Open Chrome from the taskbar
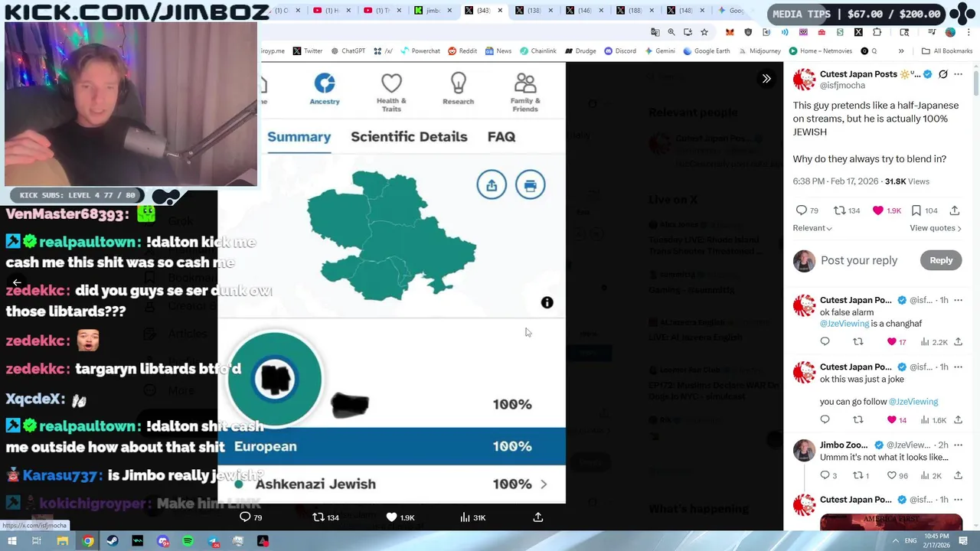 coord(88,541)
